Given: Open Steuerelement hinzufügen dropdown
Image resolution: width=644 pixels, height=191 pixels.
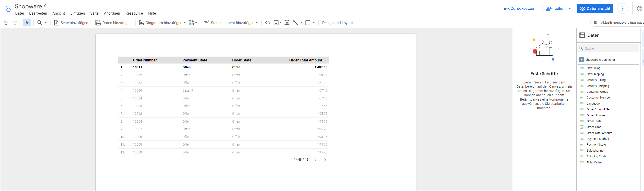Looking at the screenshot, I should click(x=231, y=23).
